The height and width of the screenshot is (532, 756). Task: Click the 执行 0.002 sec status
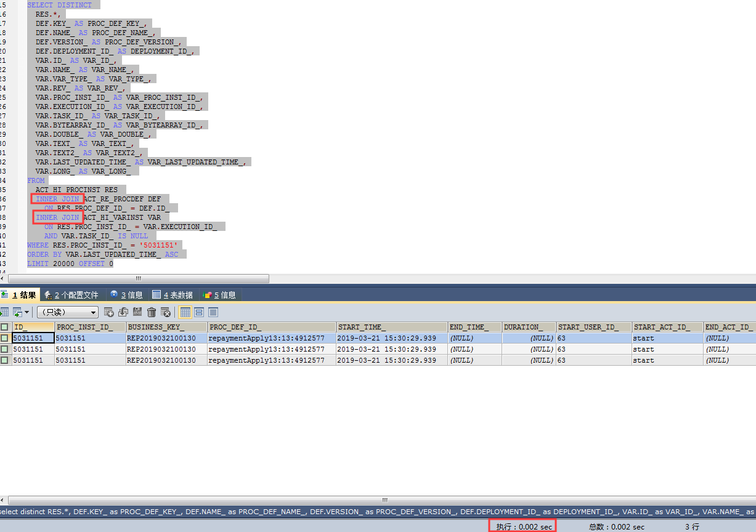[522, 526]
